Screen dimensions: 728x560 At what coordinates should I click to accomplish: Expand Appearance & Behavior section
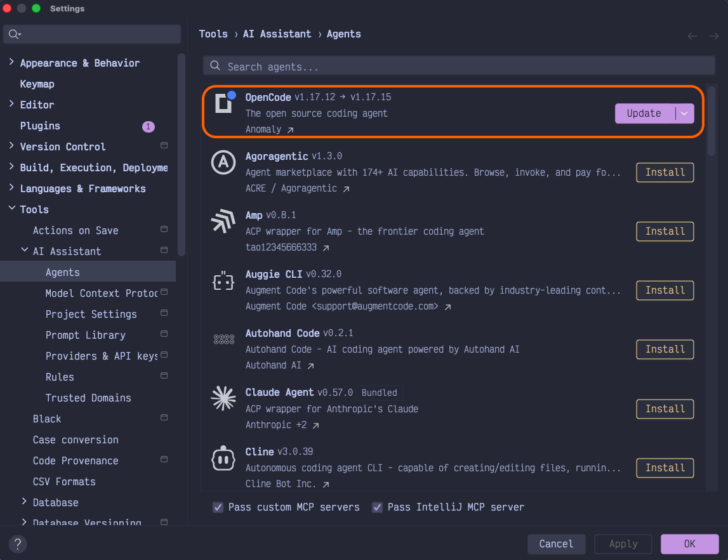(x=11, y=62)
